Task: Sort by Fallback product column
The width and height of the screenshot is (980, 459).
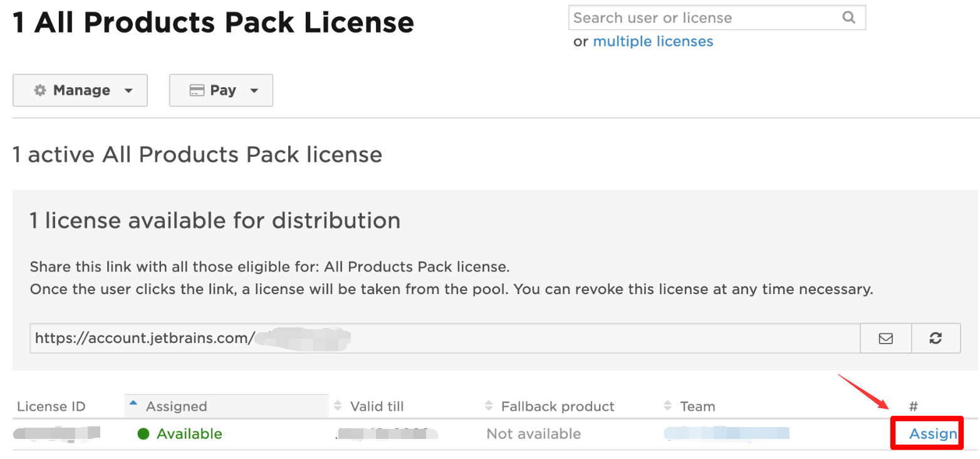Action: pos(557,406)
